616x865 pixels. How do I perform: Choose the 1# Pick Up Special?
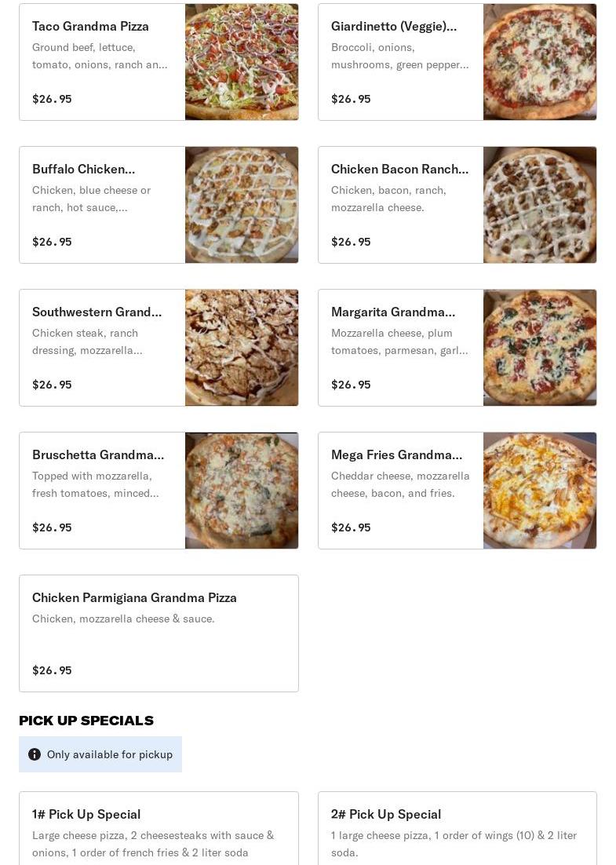(86, 814)
